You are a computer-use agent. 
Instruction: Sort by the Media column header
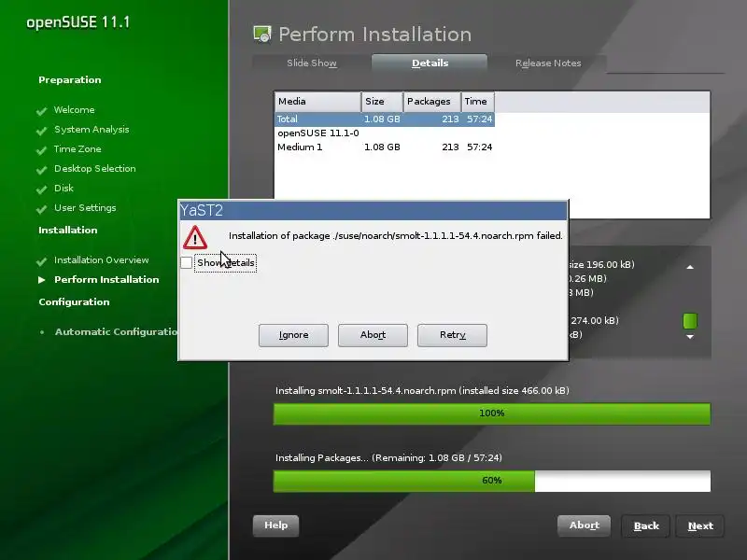pos(317,102)
